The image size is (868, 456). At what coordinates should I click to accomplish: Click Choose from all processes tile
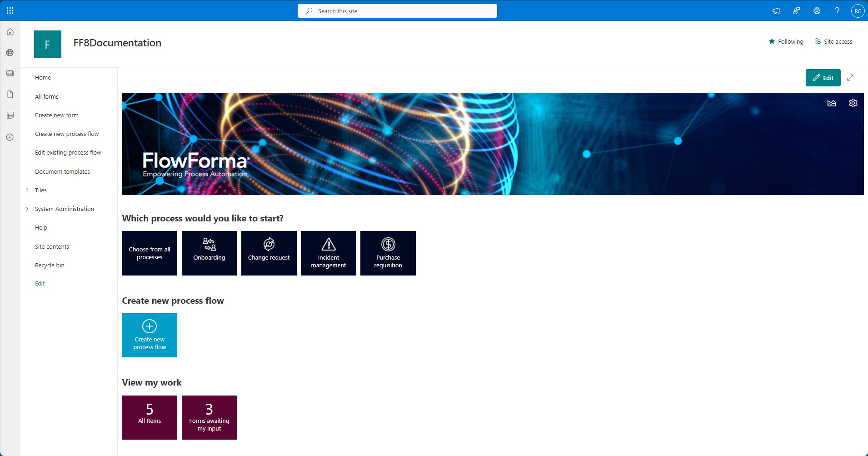coord(150,253)
